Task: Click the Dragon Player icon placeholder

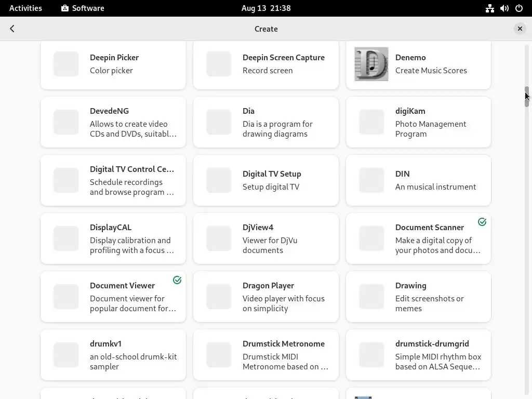Action: 219,297
